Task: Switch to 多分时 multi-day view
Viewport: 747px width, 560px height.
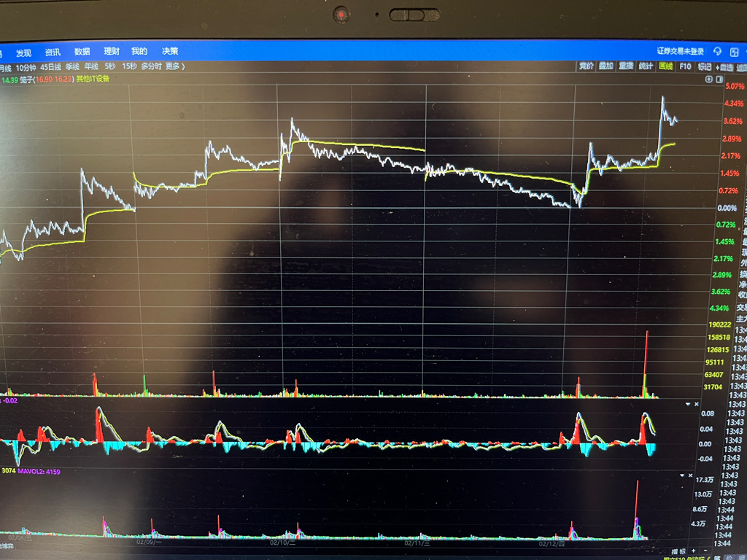Action: tap(152, 66)
